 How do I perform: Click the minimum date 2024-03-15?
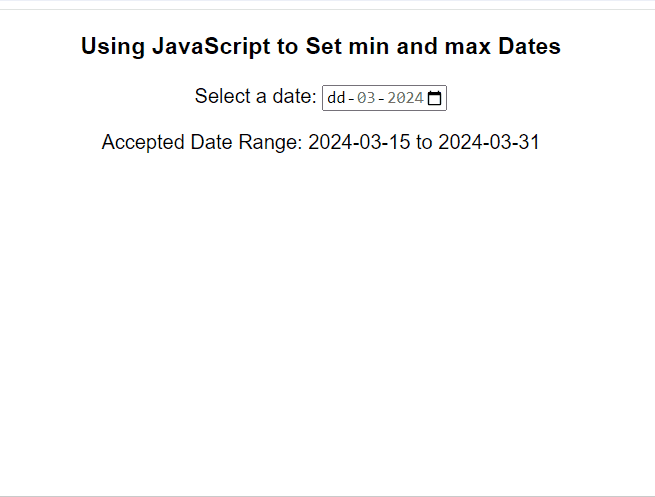click(x=359, y=142)
